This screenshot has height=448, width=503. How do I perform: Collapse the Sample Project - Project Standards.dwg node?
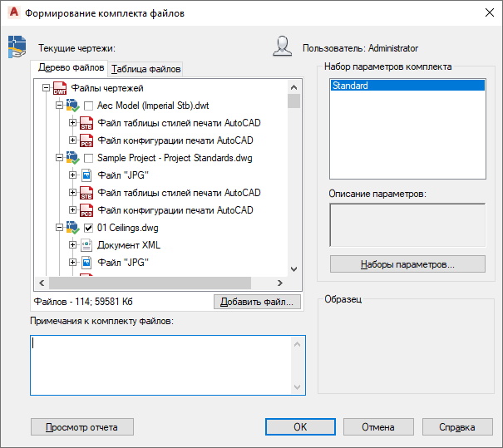click(x=59, y=158)
